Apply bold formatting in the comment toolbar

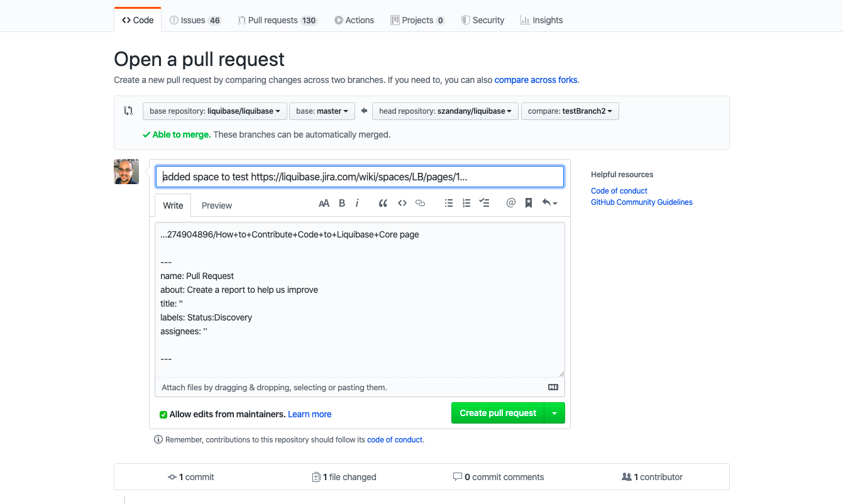(x=341, y=202)
